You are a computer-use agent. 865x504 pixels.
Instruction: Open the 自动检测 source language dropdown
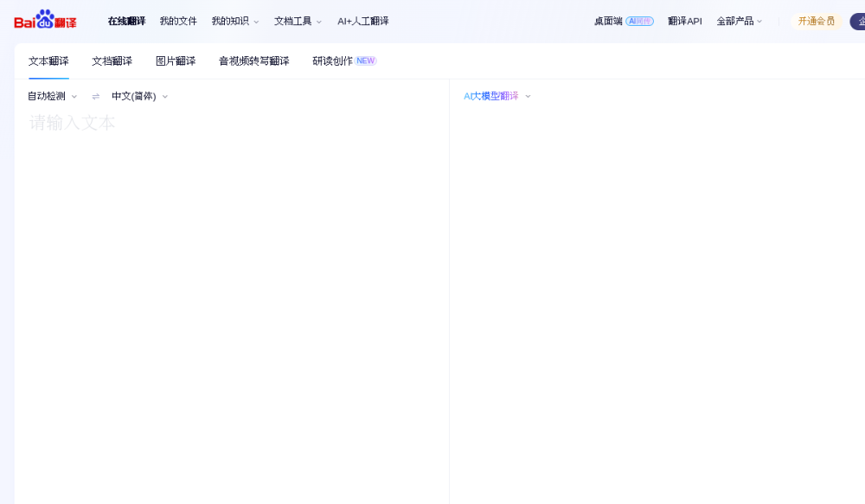click(x=53, y=96)
